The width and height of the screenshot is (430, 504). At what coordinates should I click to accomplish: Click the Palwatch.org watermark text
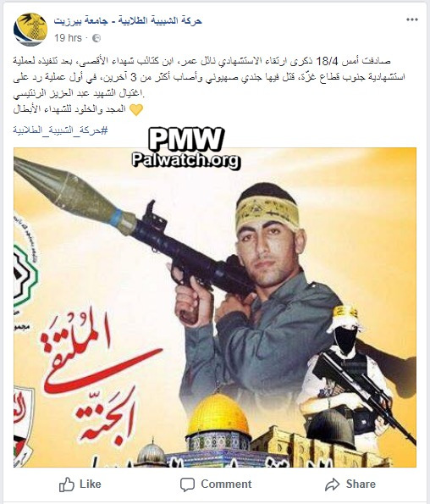186,160
